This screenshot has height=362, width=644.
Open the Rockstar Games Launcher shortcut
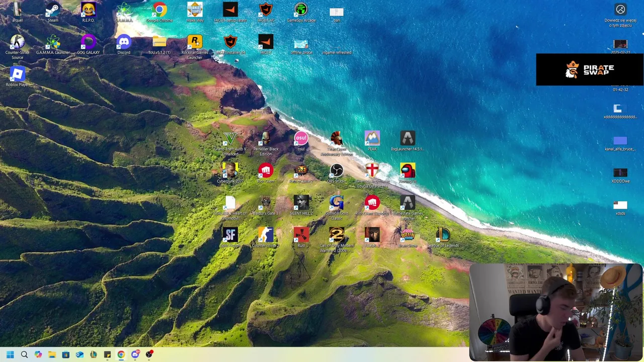click(195, 47)
